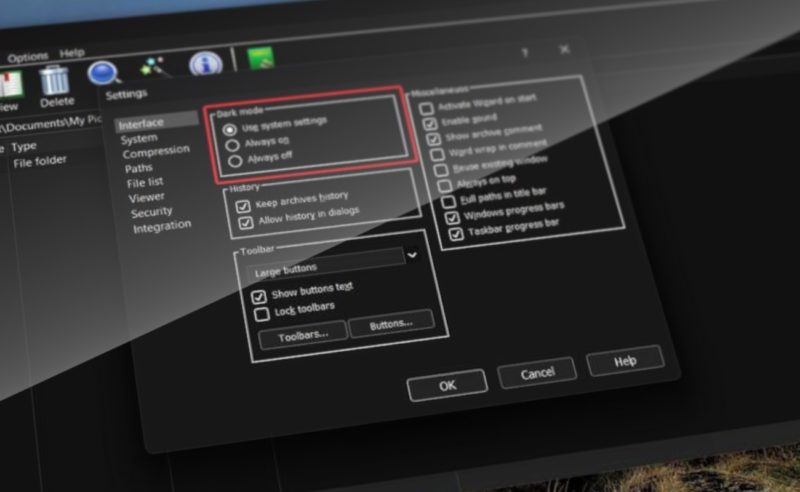Select the File list settings category
Screen dimensions: 800x492
pos(145,182)
